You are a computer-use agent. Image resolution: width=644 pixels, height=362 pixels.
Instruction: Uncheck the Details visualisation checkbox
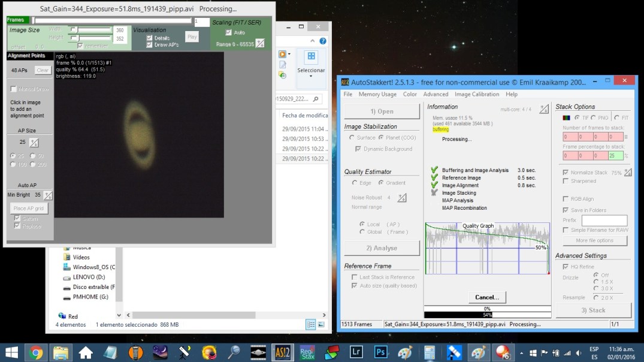[x=150, y=38]
